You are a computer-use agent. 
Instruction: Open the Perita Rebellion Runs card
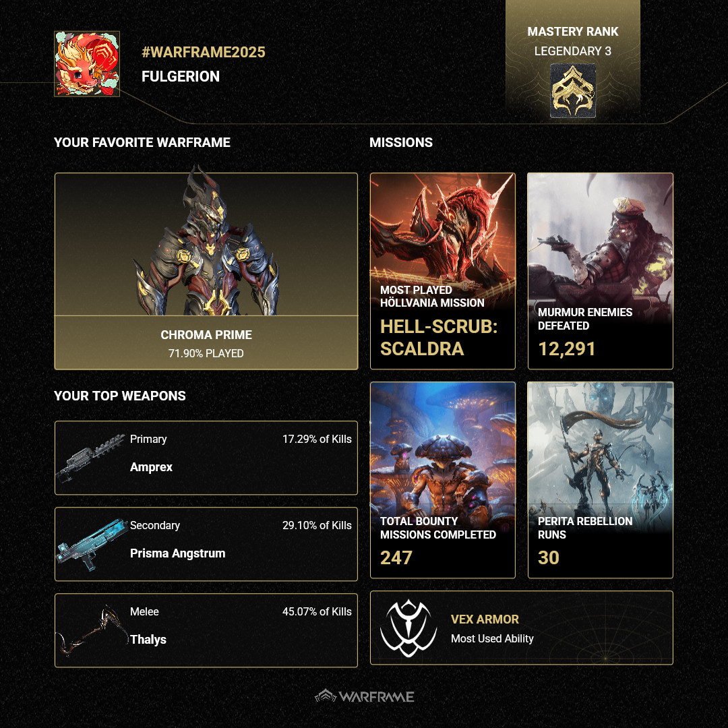pyautogui.click(x=600, y=480)
